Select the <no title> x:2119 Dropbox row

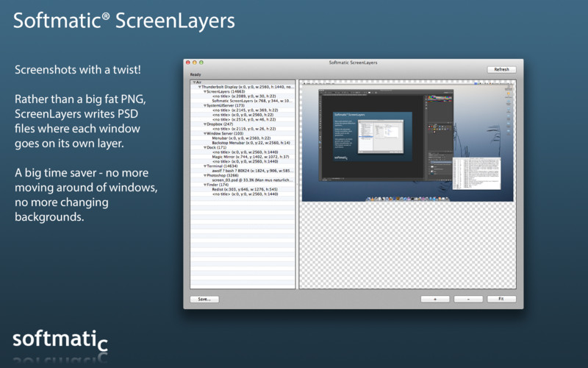point(243,129)
